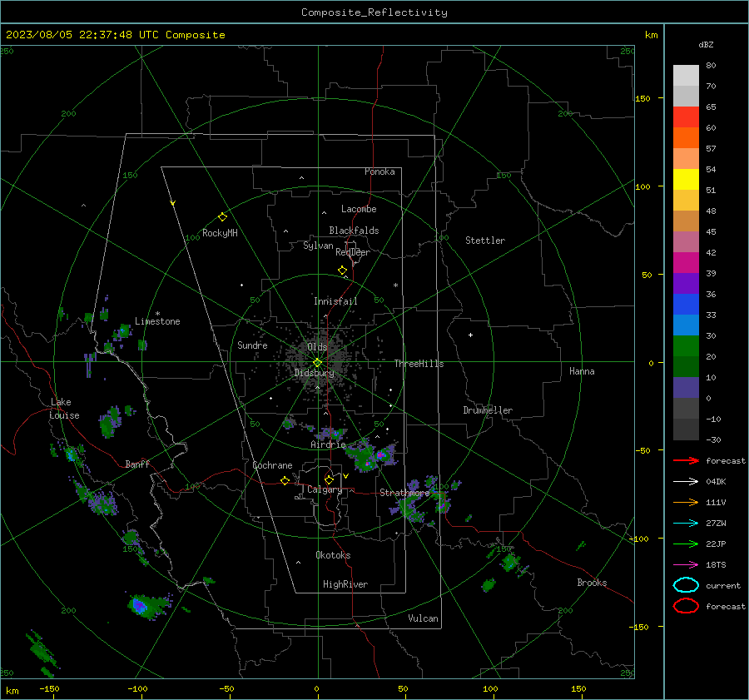This screenshot has width=749, height=700.
Task: Click the Lacombe city label
Action: pyautogui.click(x=359, y=209)
